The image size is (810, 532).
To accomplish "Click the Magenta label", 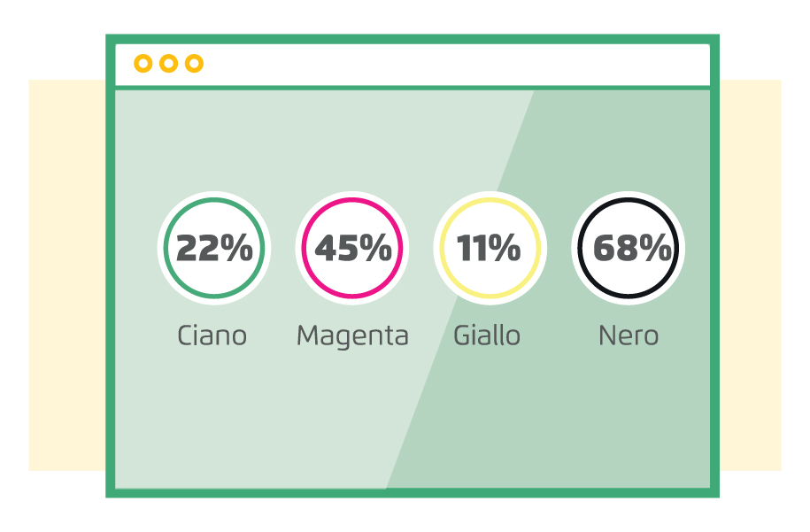I will point(353,336).
